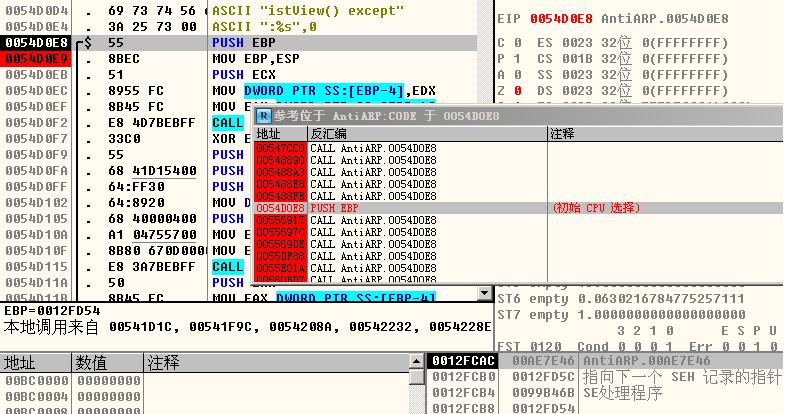Click hex bytes A1 04755700
The height and width of the screenshot is (414, 788).
[152, 235]
